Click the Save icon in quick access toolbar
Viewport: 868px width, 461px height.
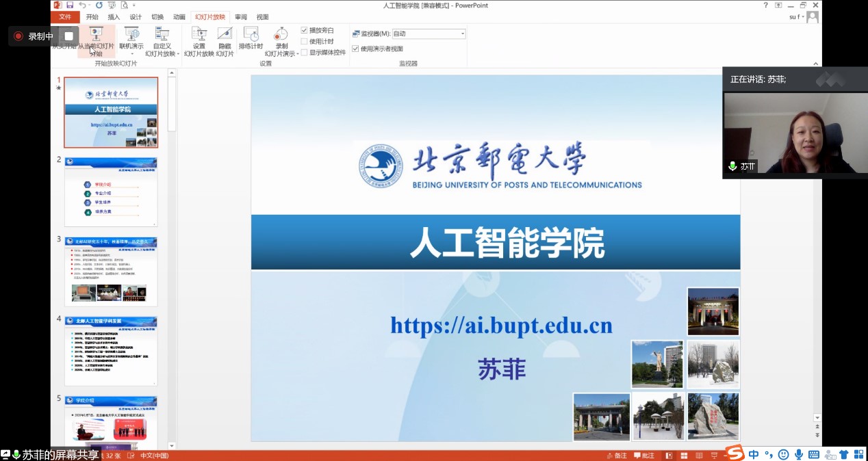(x=70, y=5)
